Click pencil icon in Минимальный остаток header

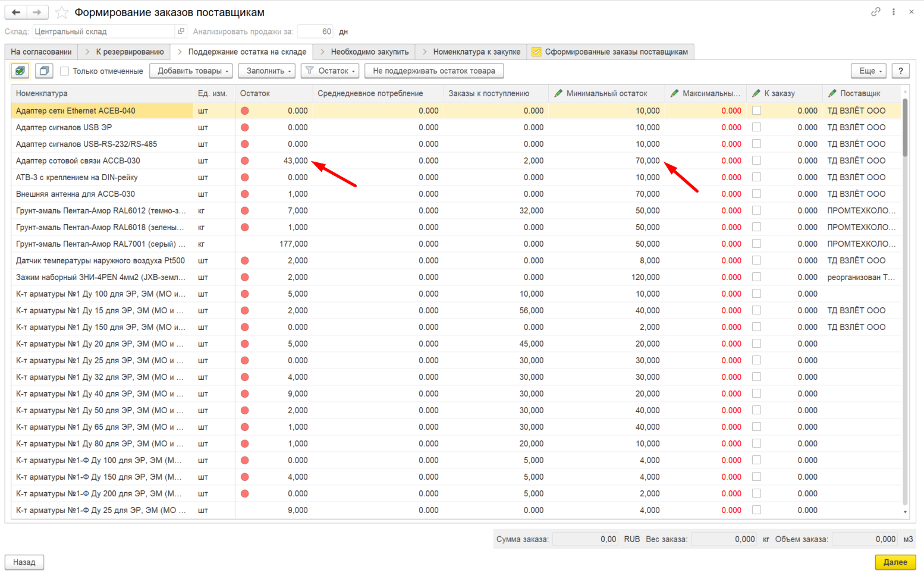(x=558, y=93)
